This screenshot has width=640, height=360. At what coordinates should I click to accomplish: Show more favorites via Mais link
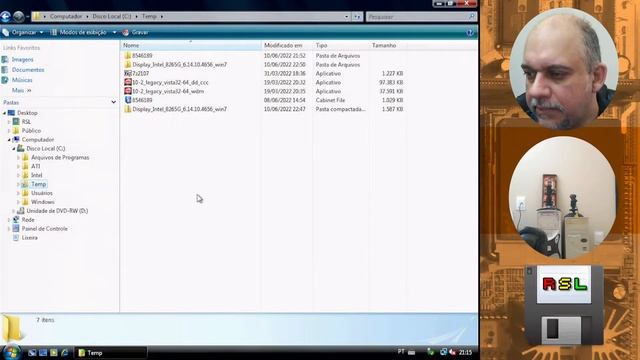click(21, 90)
